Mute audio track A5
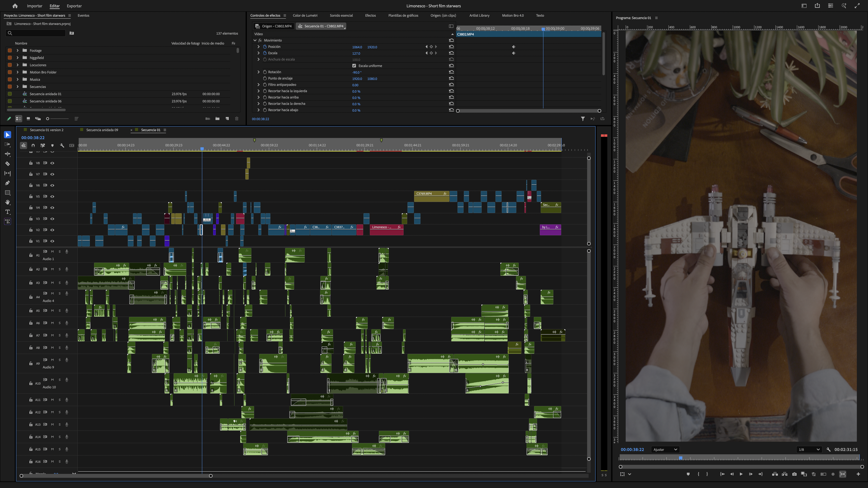Viewport: 868px width, 488px height. point(52,311)
